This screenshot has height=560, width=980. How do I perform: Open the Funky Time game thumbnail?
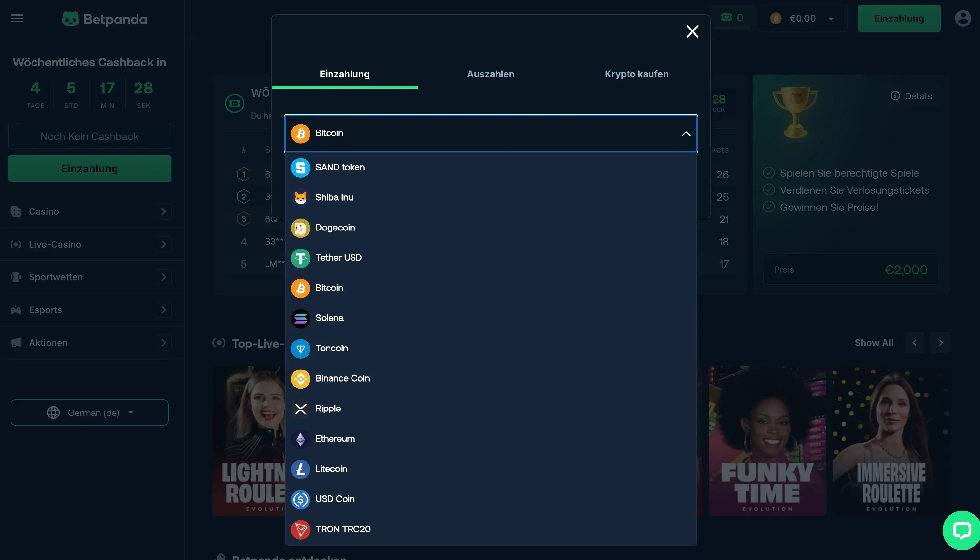pos(767,441)
